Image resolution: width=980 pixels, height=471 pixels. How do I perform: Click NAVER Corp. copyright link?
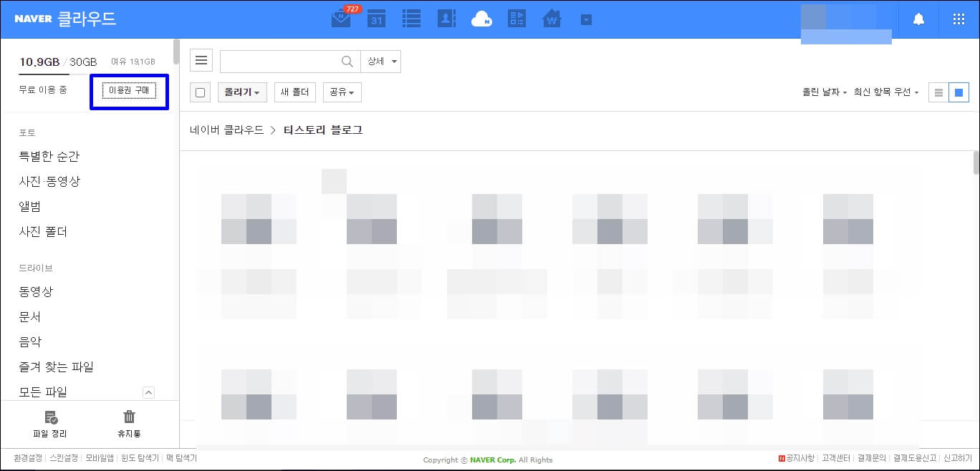pyautogui.click(x=494, y=460)
